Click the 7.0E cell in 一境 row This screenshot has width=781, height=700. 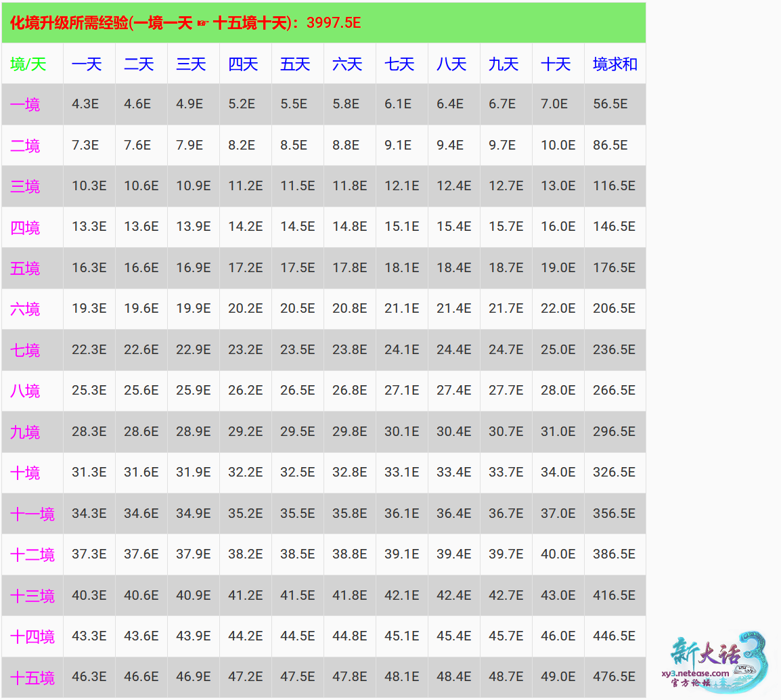pos(558,104)
